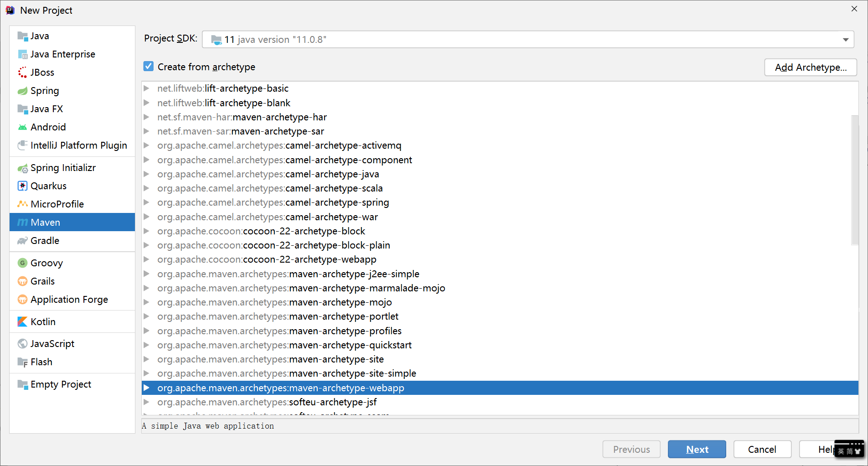Select cocoon-22-archetype-webapp archetype

pyautogui.click(x=500, y=259)
